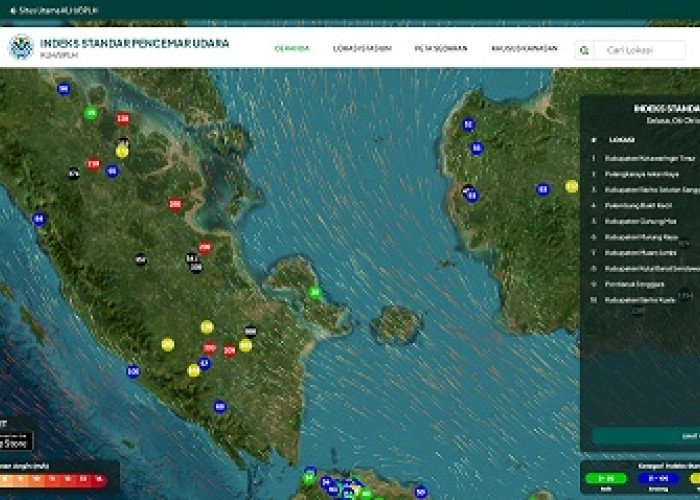Click the Indeks Standar Pencemar Udara title
700x500 pixels.
pos(134,43)
